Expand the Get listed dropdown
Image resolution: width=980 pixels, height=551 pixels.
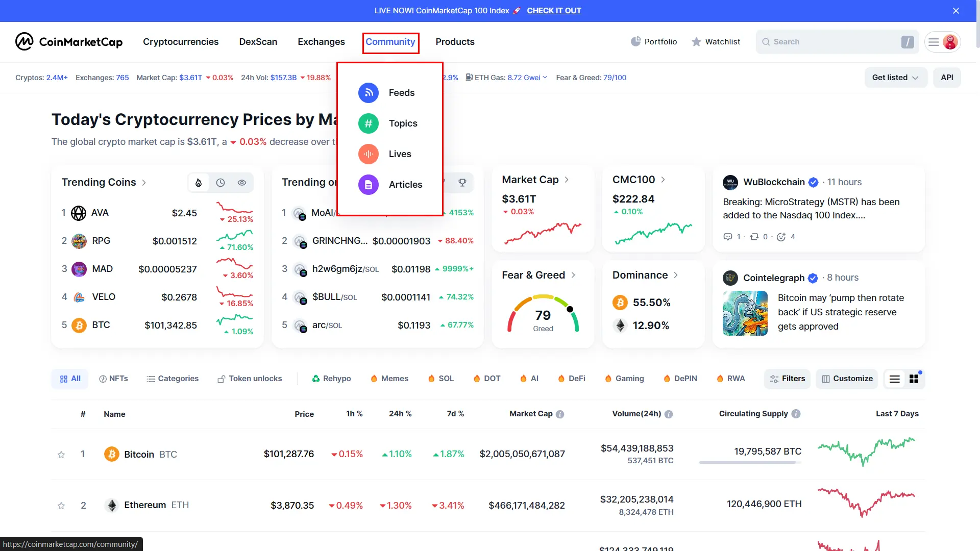coord(896,78)
